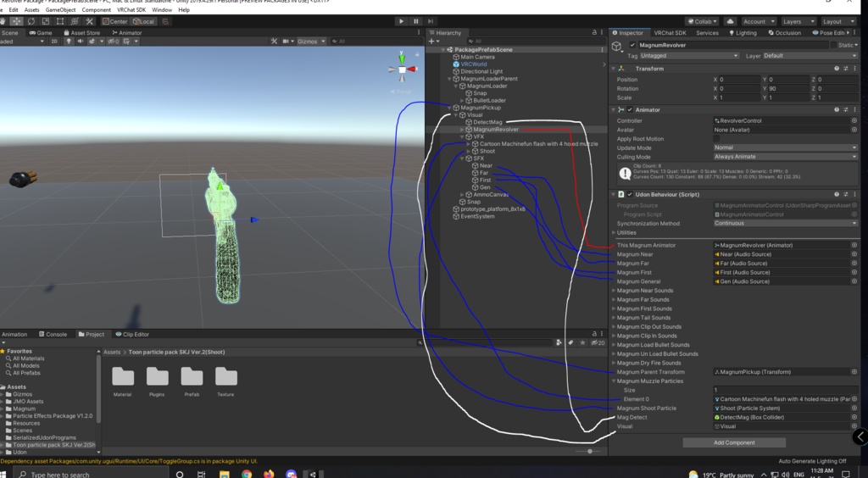Open Animator component kebab menu
868x478 pixels.
tap(854, 109)
